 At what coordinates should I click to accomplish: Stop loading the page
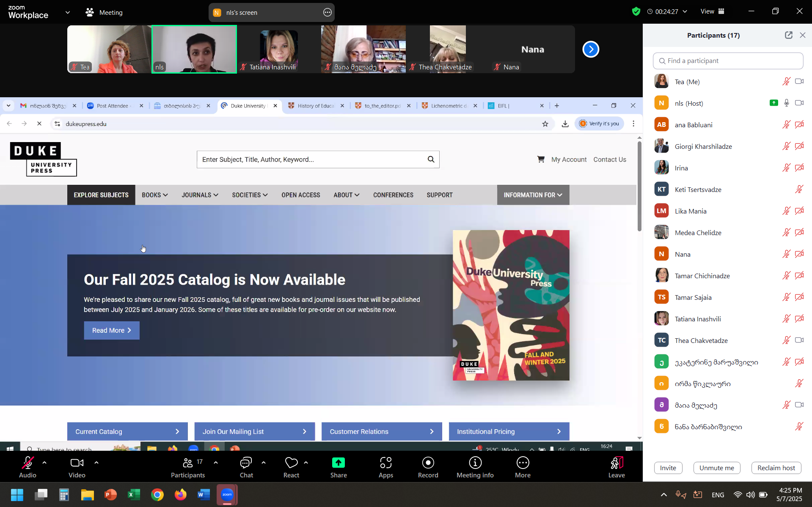click(39, 124)
